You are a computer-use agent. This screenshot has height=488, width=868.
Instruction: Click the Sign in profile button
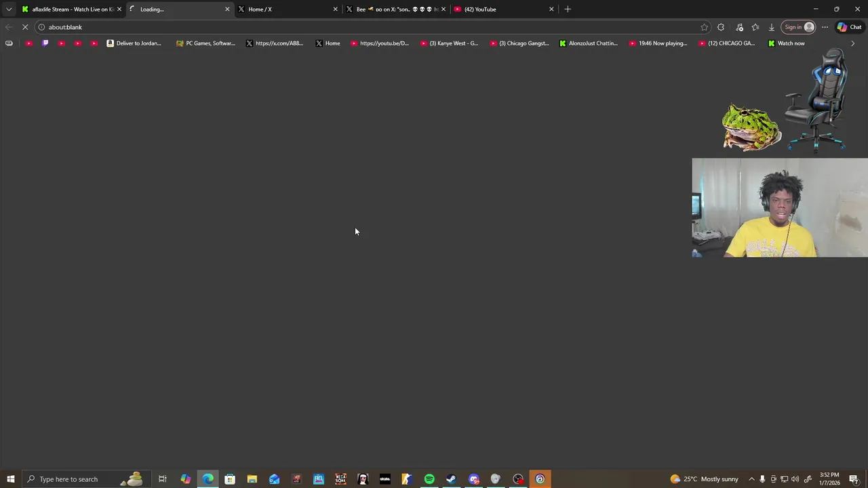click(799, 27)
